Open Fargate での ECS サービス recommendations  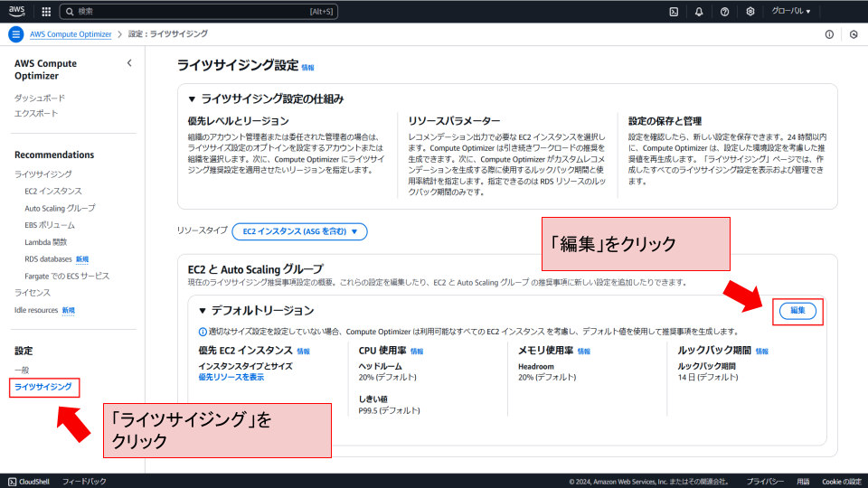67,277
